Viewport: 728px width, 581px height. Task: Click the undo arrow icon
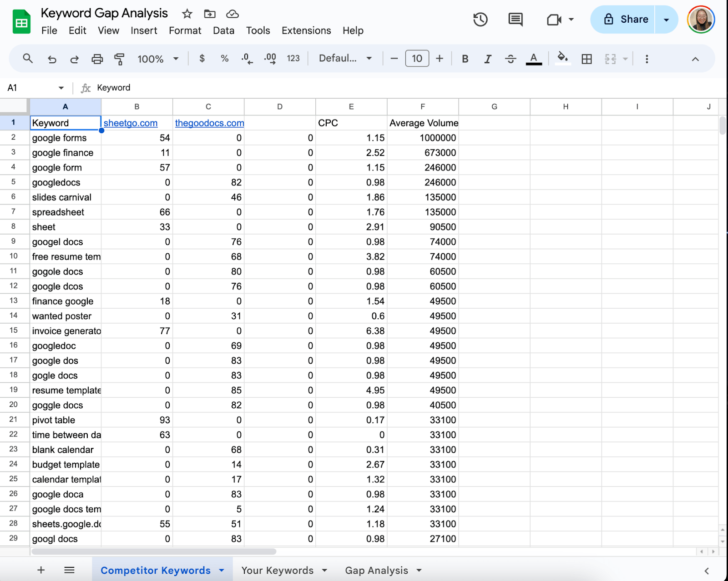click(x=52, y=59)
